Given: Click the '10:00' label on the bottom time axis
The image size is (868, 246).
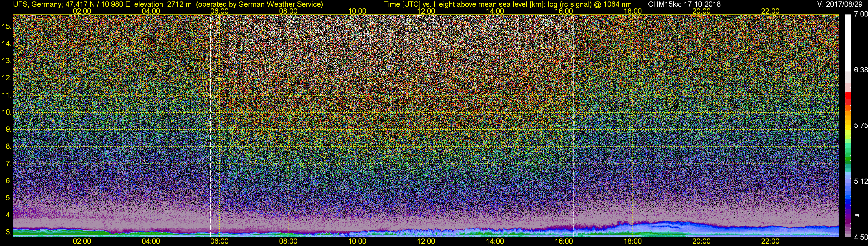Looking at the screenshot, I should click(x=357, y=242).
